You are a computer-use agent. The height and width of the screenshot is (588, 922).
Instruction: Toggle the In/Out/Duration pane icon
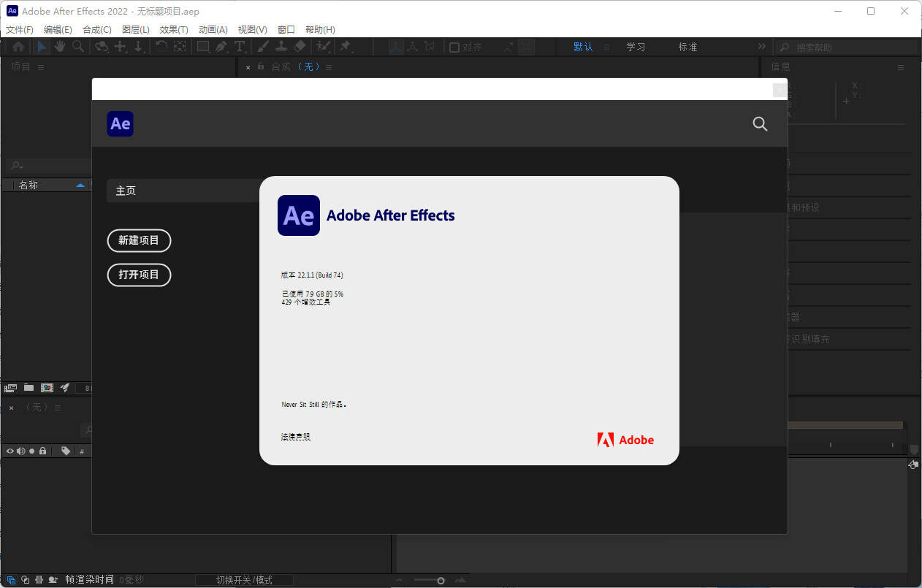(39, 580)
